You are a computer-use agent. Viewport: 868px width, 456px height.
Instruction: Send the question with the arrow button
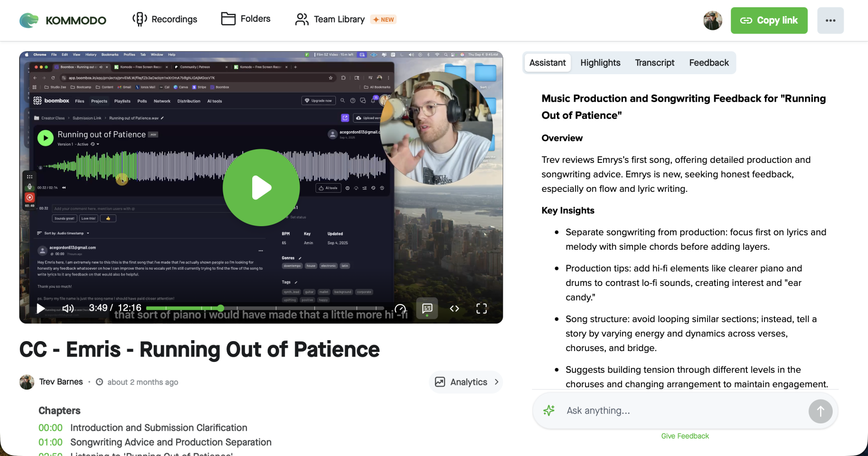click(820, 411)
